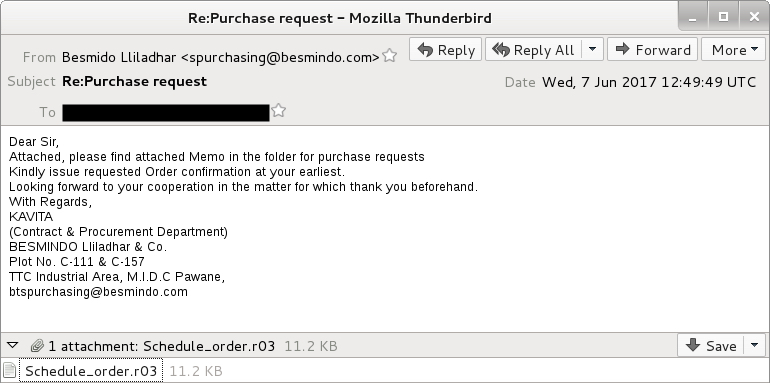Click the attachment summary Schedule_order.r03 label
Image resolution: width=770 pixels, height=383 pixels.
pos(209,346)
